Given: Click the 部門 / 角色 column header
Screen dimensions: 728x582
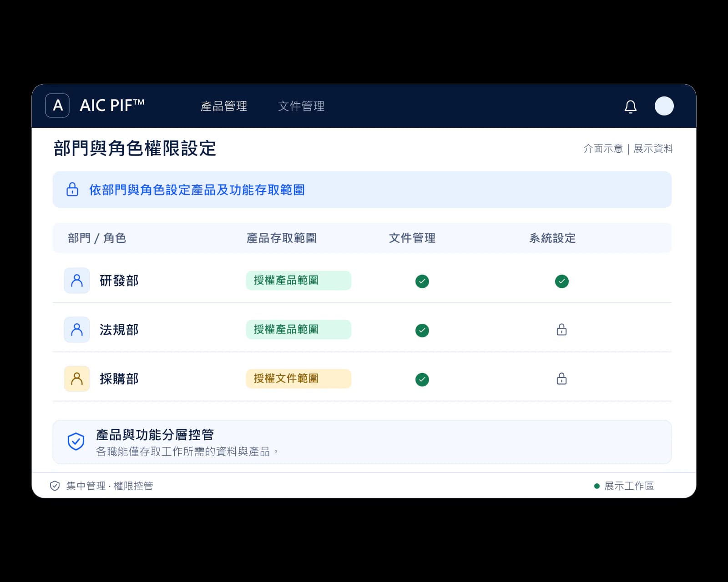Looking at the screenshot, I should point(97,238).
